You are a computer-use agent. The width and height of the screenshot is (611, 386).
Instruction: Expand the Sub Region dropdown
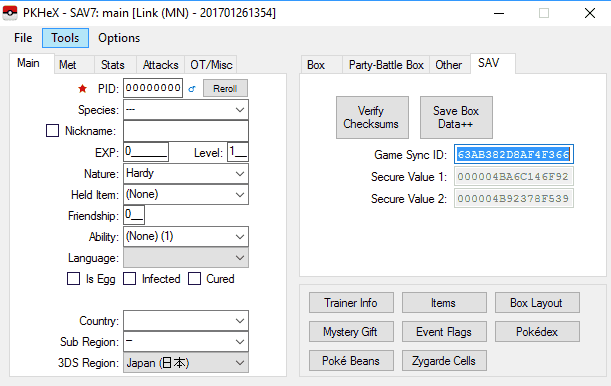[186, 342]
